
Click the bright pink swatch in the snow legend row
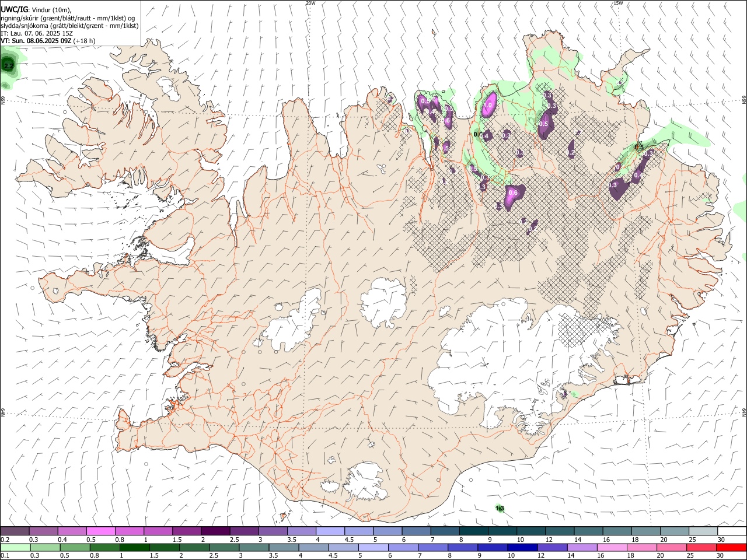pyautogui.click(x=100, y=531)
